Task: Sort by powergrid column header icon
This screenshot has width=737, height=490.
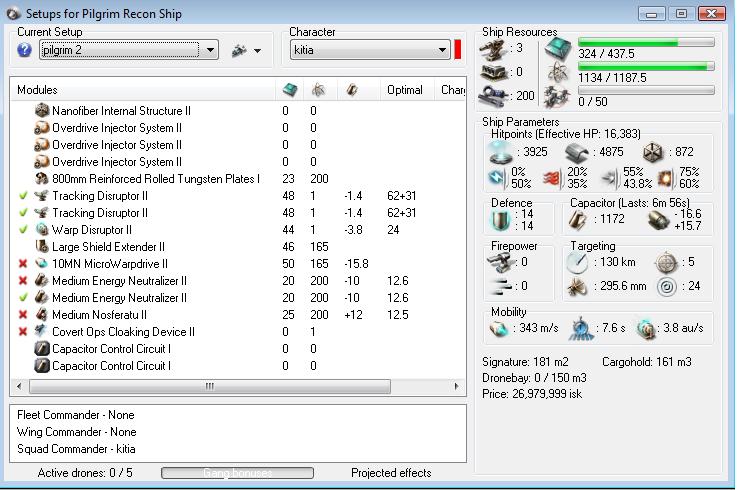Action: click(x=319, y=89)
